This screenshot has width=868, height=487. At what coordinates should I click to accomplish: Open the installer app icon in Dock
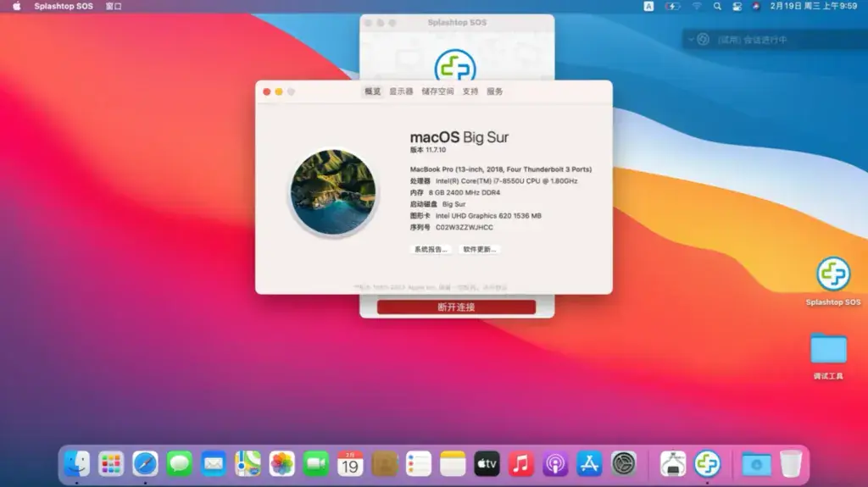(673, 464)
